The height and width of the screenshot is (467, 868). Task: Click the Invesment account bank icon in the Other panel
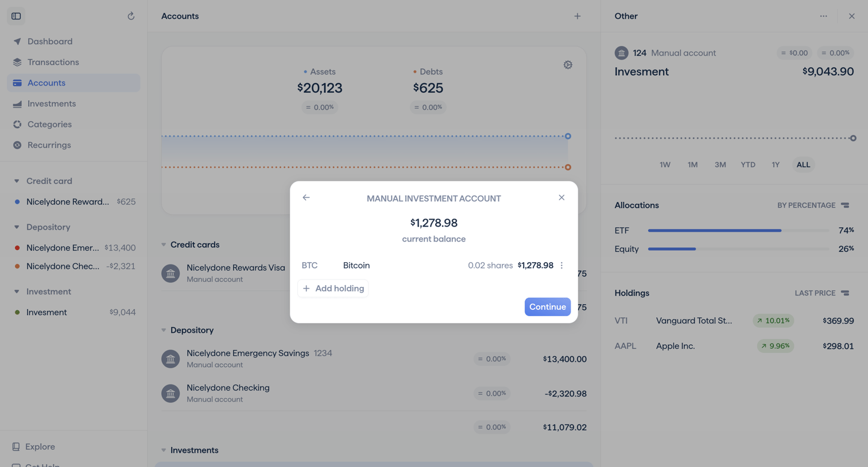tap(622, 53)
